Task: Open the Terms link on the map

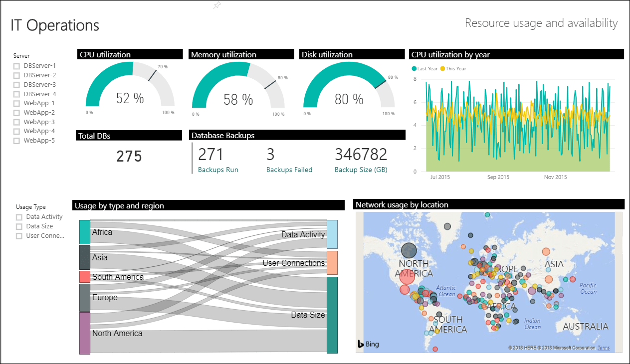Action: coord(603,348)
